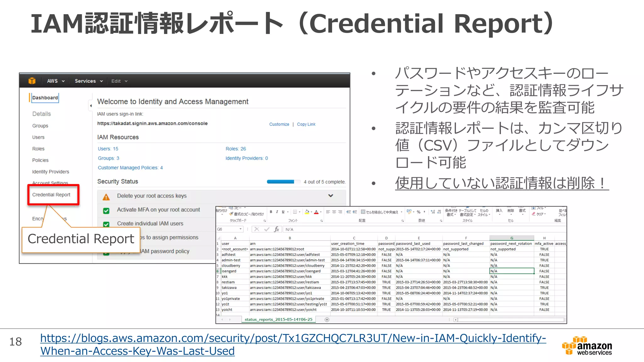Click the Accounting Number Format icon
This screenshot has height=362, width=644.
[x=409, y=211]
